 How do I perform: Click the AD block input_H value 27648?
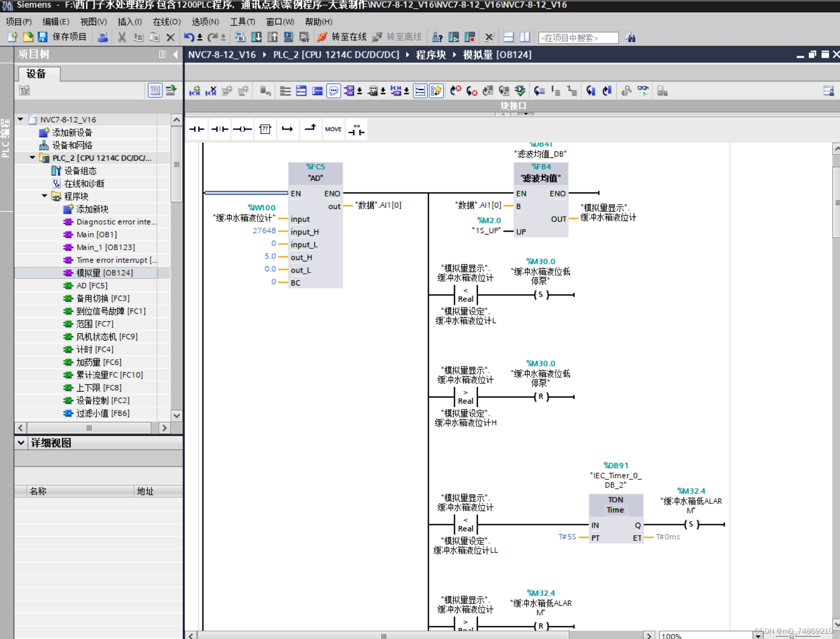[264, 230]
